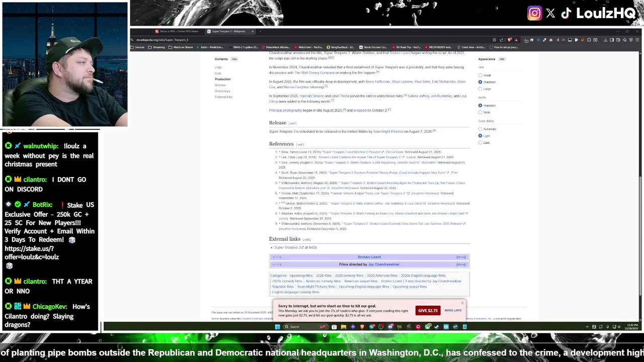
Task: Select Standard text size
Action: (x=480, y=82)
